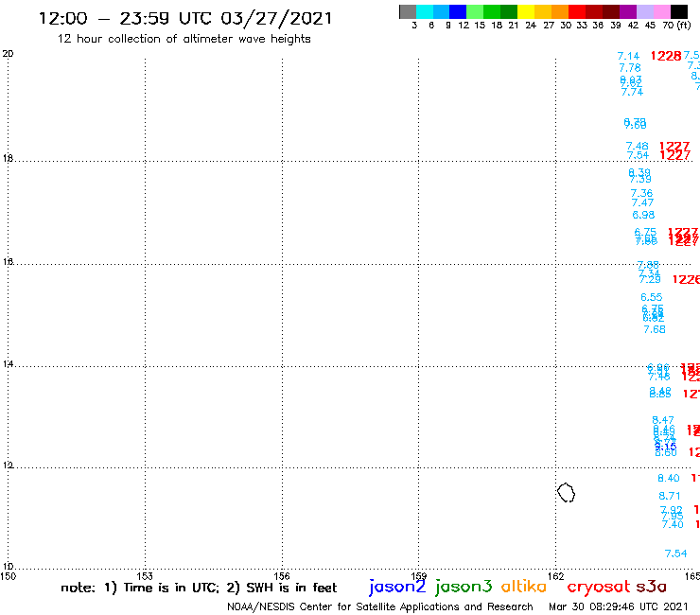Select the s3a satellite legend label
Viewport: 700px width, 615px height.
[651, 587]
